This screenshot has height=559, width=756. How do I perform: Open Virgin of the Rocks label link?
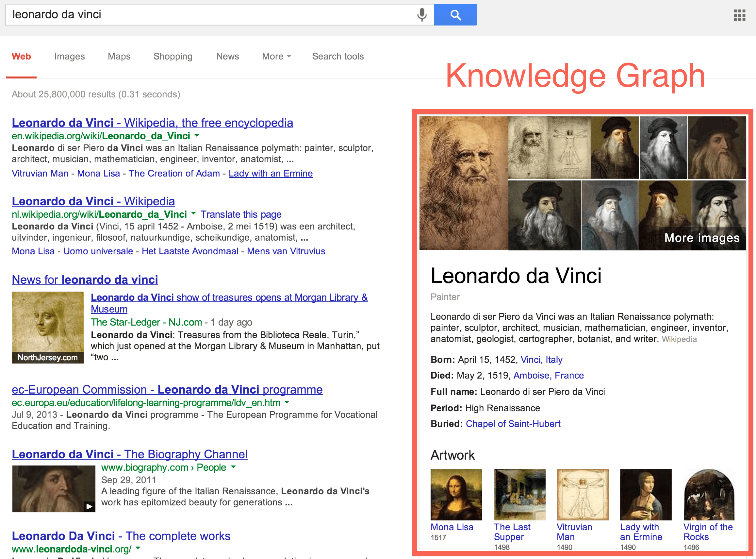[x=708, y=532]
